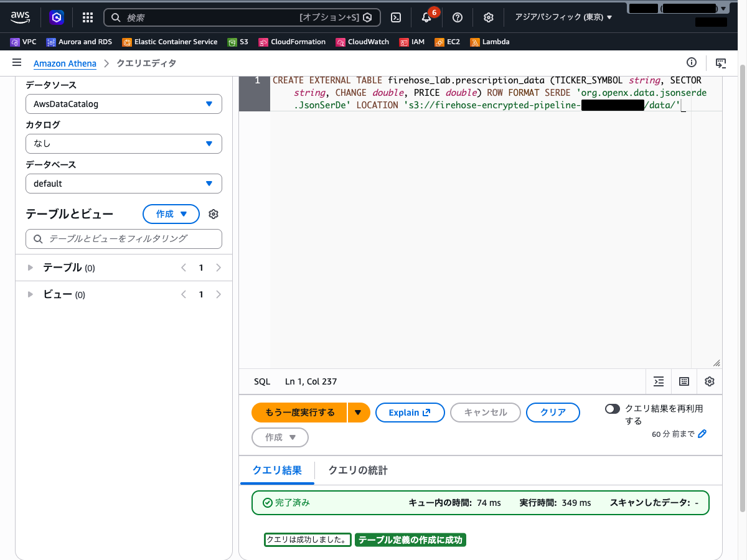
Task: Open the run options arrow beside もう一度実行する
Action: point(359,413)
